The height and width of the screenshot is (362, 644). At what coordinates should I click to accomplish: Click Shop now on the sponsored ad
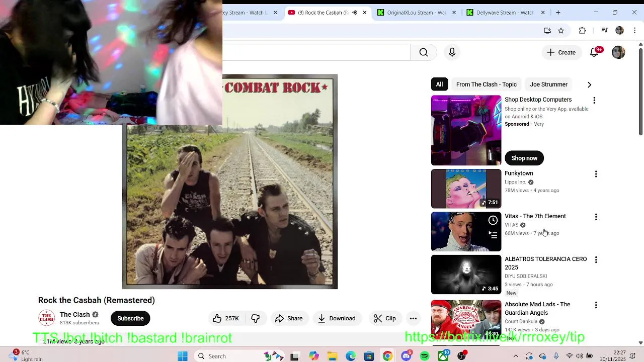[524, 158]
